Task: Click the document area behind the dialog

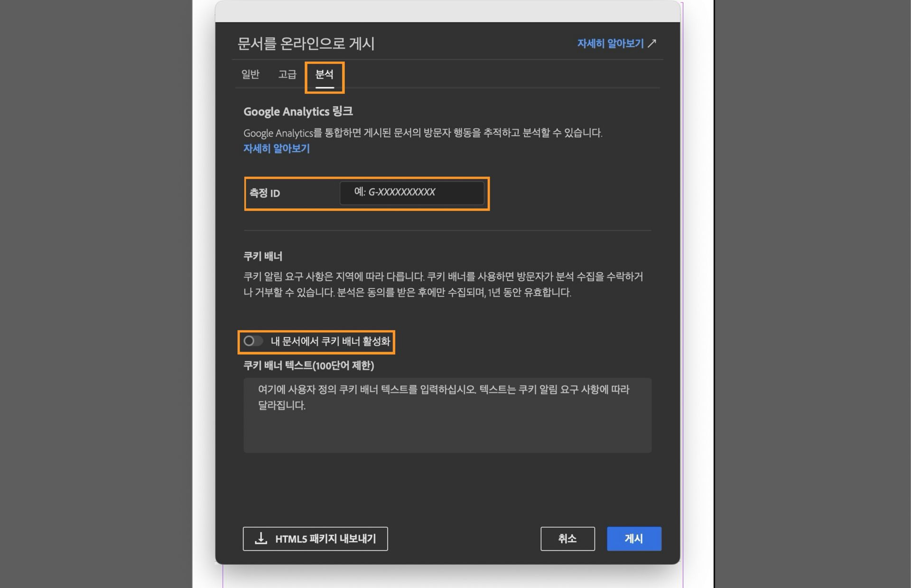Action: tap(204, 285)
